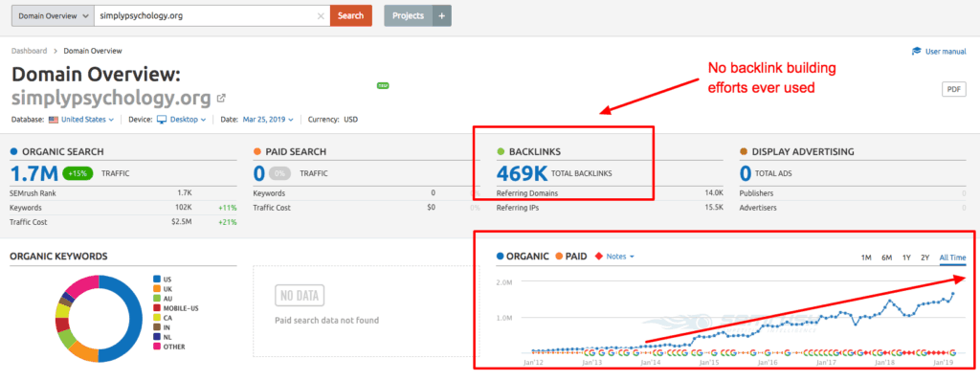
Task: Open the BACKLINKS section heading
Action: tap(534, 151)
